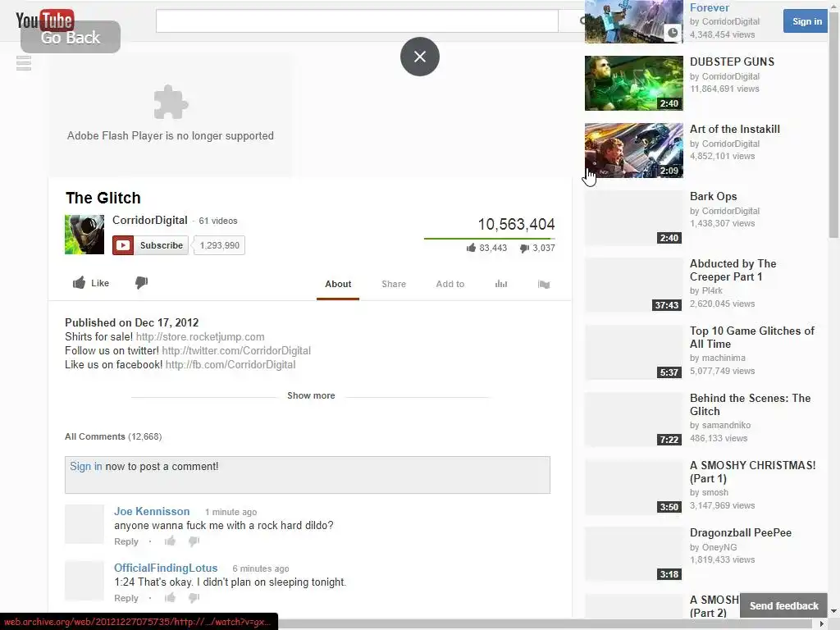
Task: Dislike the video with thumbs-down icon
Action: (x=141, y=282)
